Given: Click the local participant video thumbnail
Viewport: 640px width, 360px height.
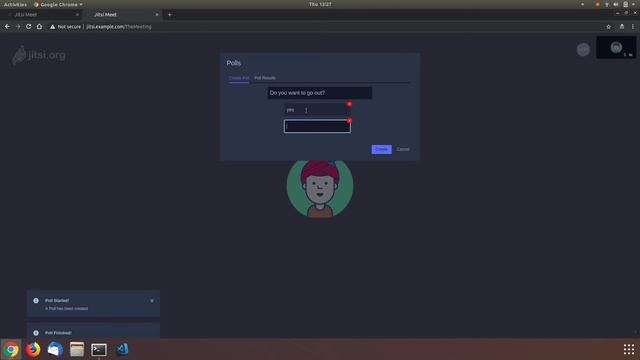Looking at the screenshot, I should [616, 47].
